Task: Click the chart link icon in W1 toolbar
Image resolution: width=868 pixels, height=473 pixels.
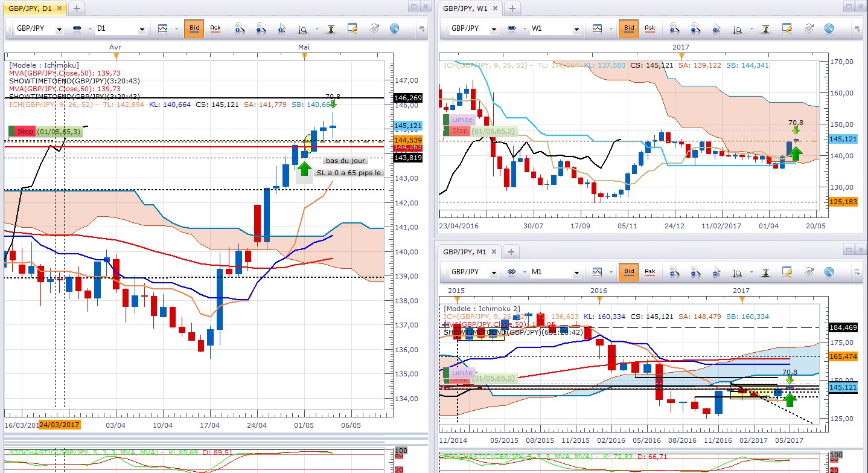Action: [512, 28]
